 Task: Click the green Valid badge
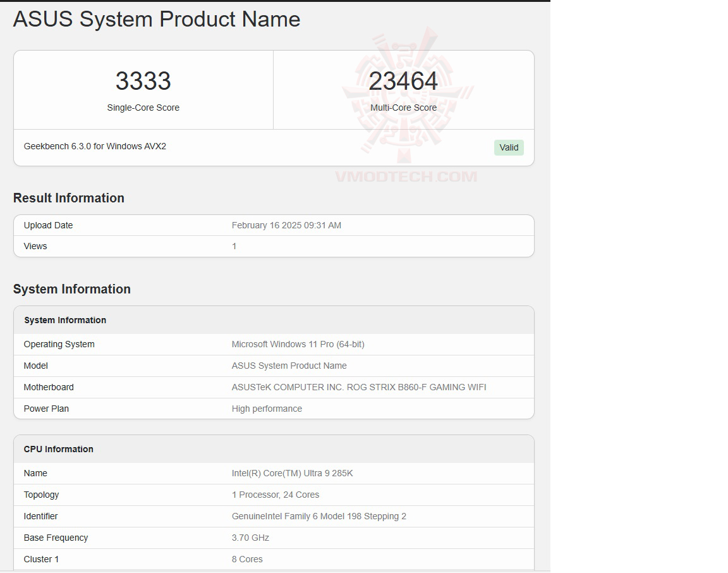tap(509, 147)
